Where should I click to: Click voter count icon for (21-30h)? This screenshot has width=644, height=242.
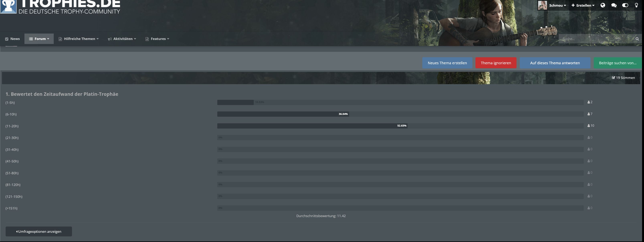tap(590, 138)
